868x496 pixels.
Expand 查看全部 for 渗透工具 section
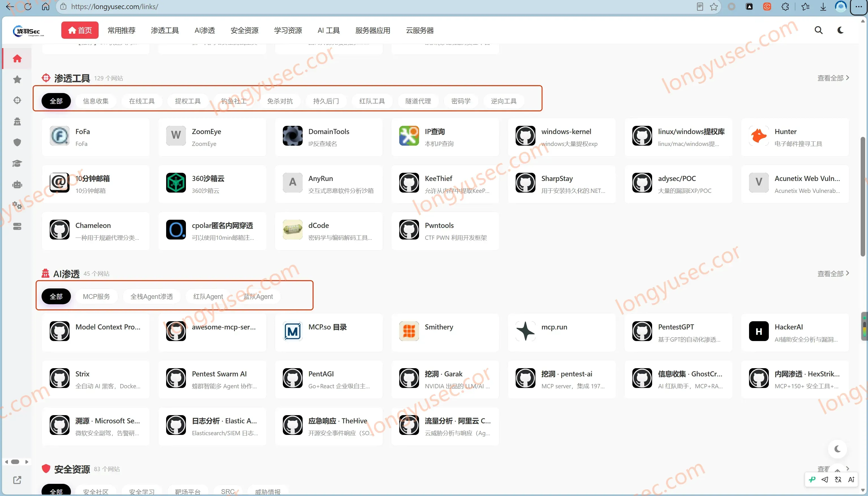click(833, 78)
